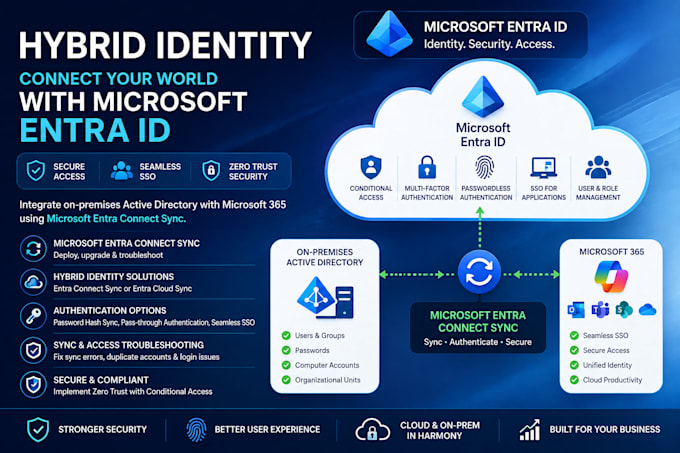Click the ZERO TRUST SECURITY badge text
Viewport: 680px width, 453px height.
[253, 172]
